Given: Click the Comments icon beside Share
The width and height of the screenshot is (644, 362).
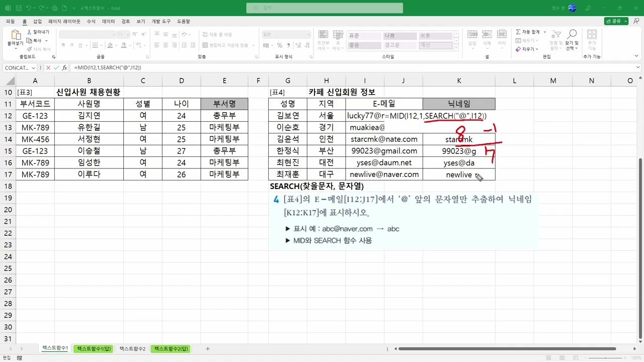Looking at the screenshot, I should 636,21.
